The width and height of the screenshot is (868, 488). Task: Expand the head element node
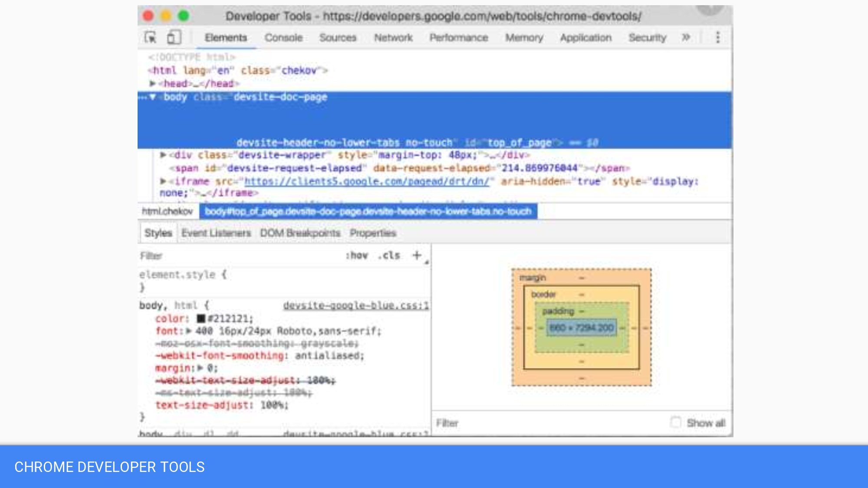(x=153, y=83)
